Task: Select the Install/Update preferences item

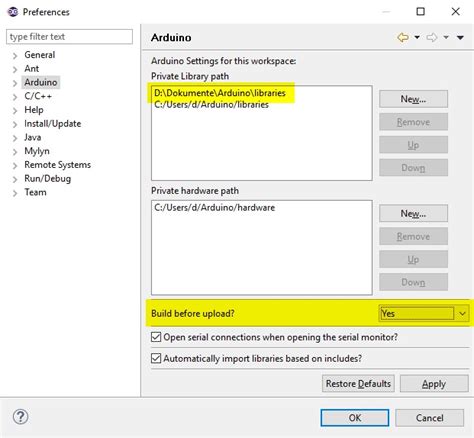Action: point(53,124)
